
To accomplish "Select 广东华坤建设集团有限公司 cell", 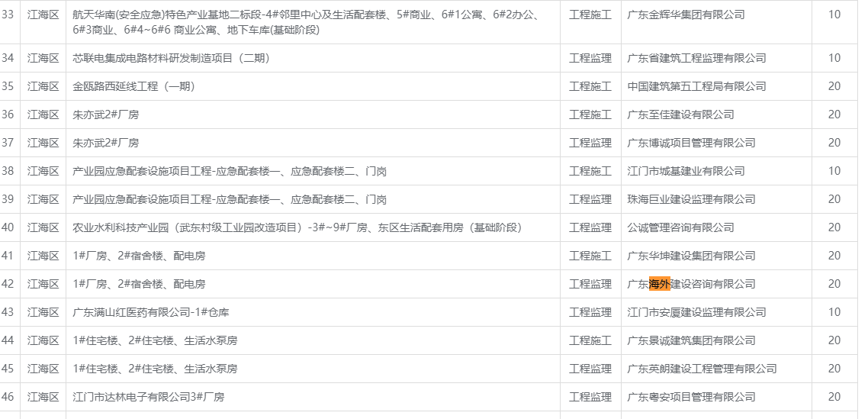I will click(x=690, y=256).
